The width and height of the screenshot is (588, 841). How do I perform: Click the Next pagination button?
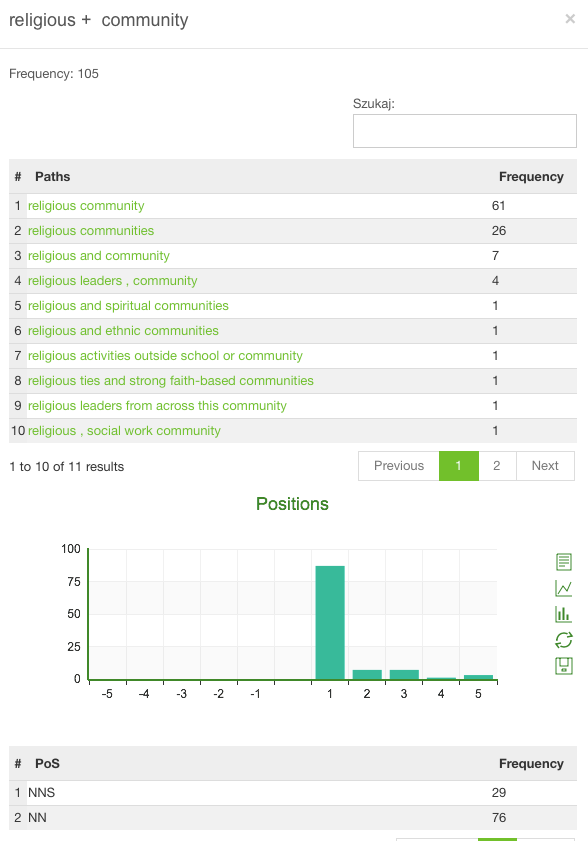click(x=545, y=466)
